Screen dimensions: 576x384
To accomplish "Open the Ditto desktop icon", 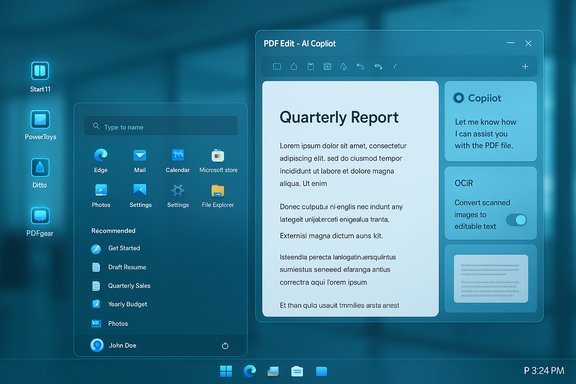I will pos(40,168).
